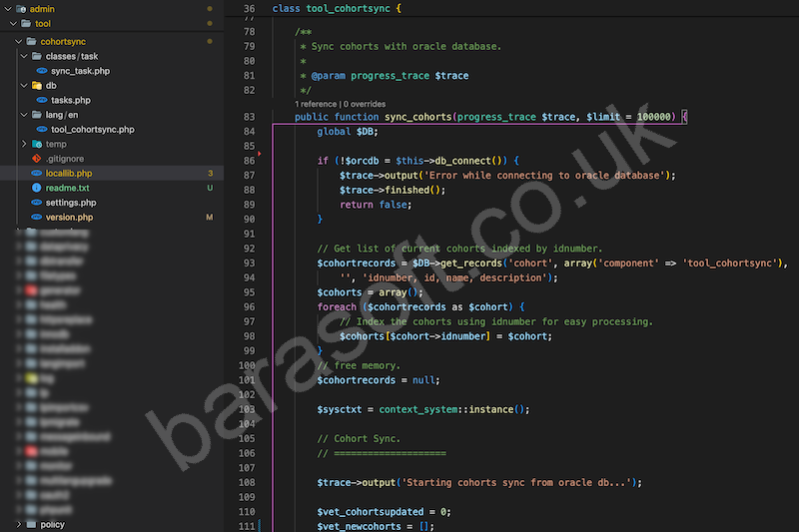Viewport: 799px width, 532px height.
Task: Select the policy folder row
Action: (x=112, y=524)
